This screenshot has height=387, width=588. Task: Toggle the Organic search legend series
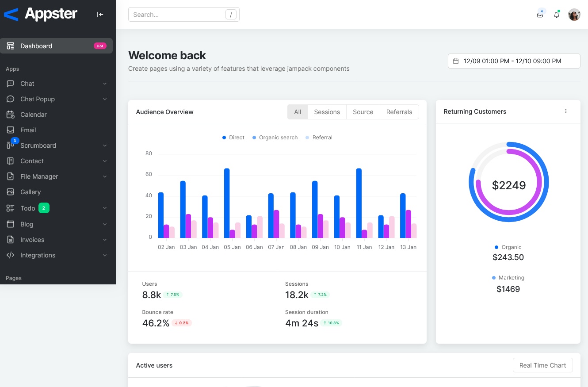[275, 138]
